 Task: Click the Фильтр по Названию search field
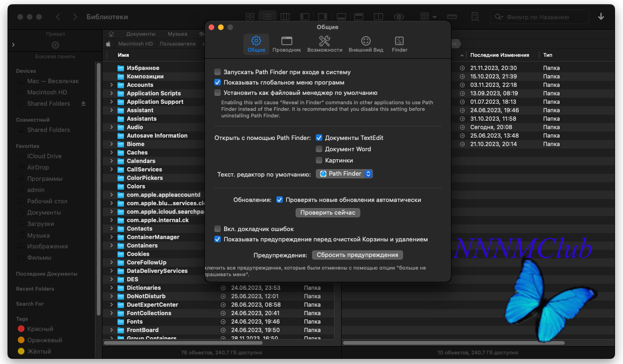point(545,17)
